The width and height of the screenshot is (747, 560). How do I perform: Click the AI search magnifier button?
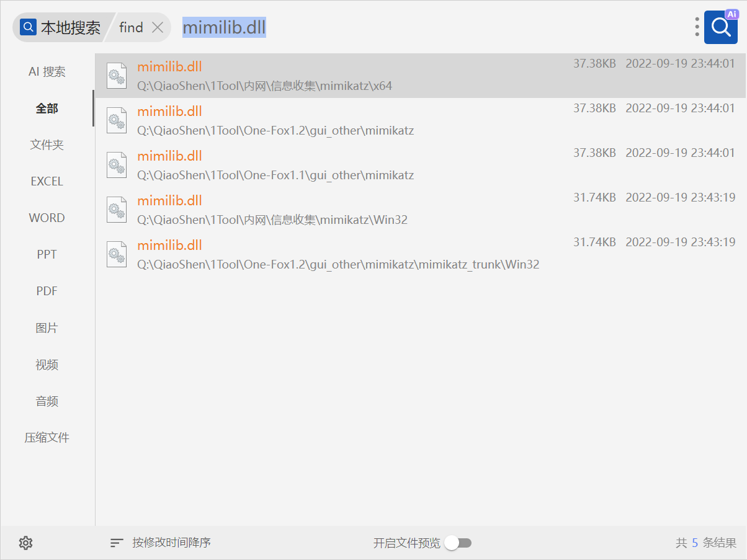click(x=720, y=27)
